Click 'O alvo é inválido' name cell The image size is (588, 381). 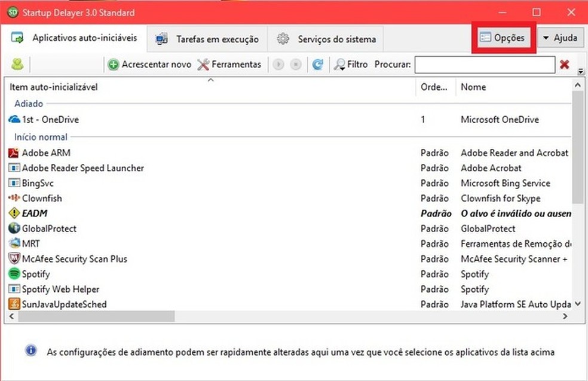click(x=516, y=213)
